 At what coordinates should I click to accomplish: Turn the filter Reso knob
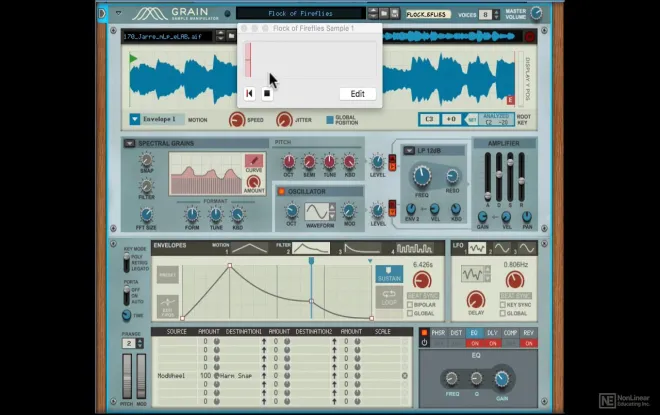[452, 176]
